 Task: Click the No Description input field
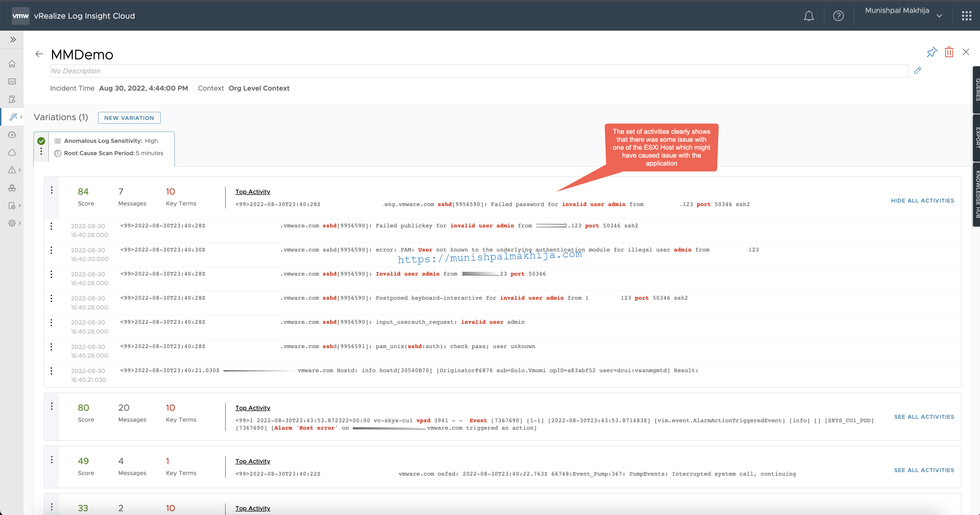(x=479, y=71)
